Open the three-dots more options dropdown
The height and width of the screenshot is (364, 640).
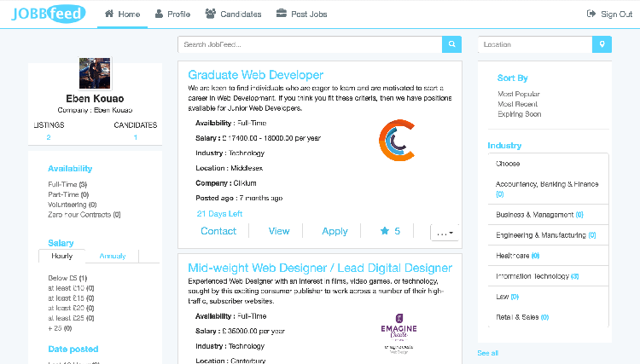point(445,232)
